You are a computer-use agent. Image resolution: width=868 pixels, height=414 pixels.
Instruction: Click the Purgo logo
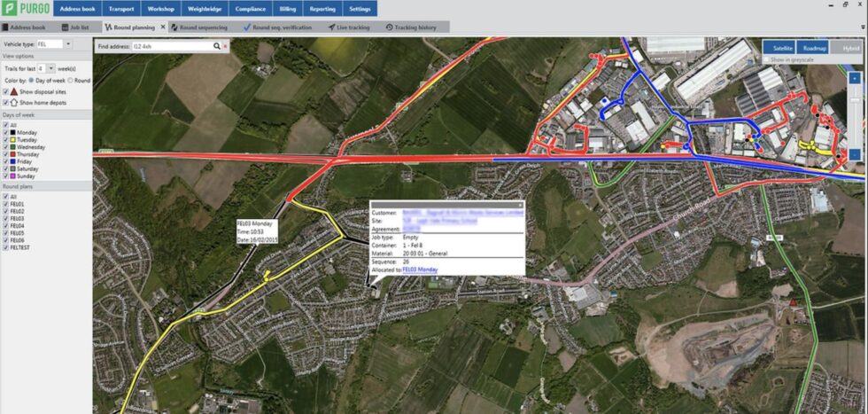pyautogui.click(x=26, y=9)
